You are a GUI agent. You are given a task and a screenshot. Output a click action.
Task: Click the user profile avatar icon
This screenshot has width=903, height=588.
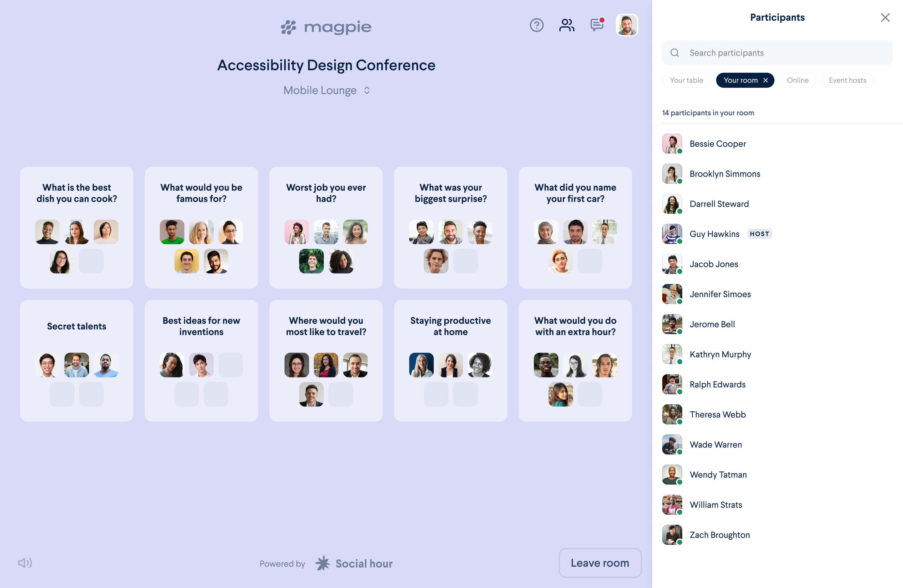(626, 26)
